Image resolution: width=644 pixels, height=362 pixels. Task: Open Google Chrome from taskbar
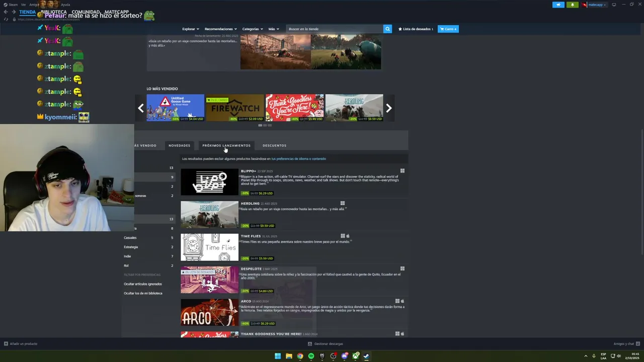[300, 356]
